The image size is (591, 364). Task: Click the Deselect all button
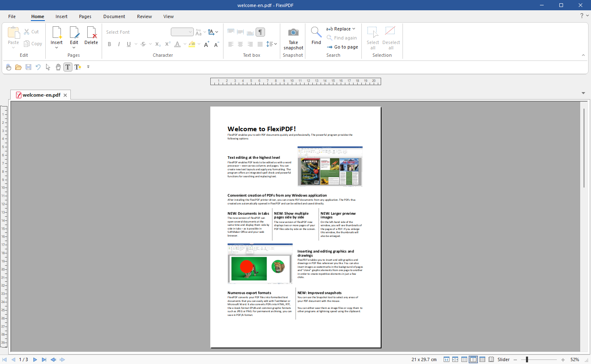pyautogui.click(x=391, y=38)
